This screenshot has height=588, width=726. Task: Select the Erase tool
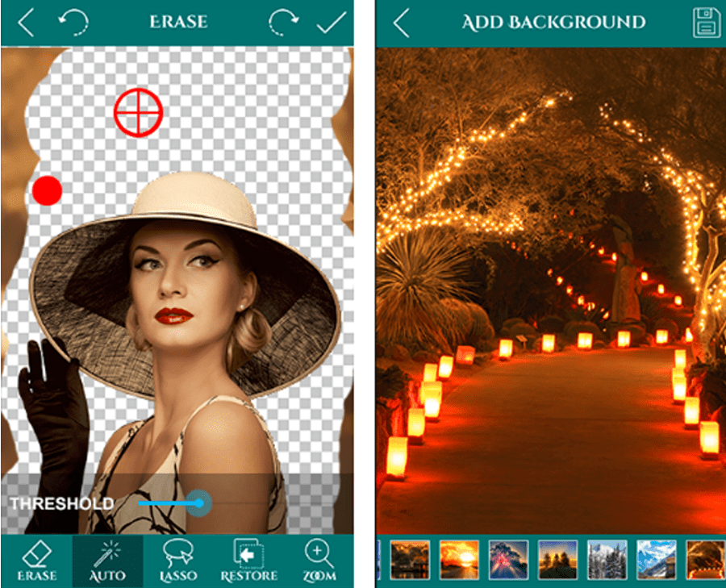(x=37, y=561)
